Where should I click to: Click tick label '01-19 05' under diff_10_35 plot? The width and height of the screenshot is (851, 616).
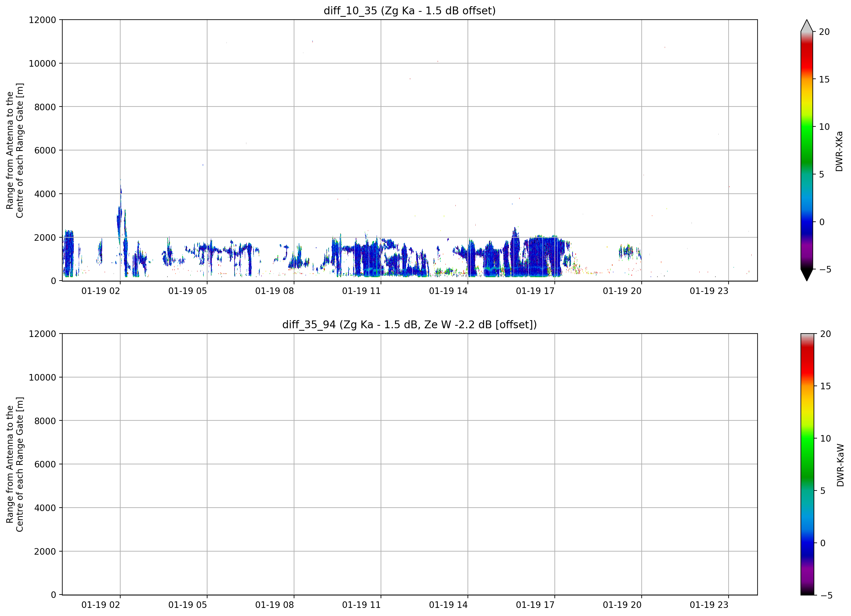[188, 291]
